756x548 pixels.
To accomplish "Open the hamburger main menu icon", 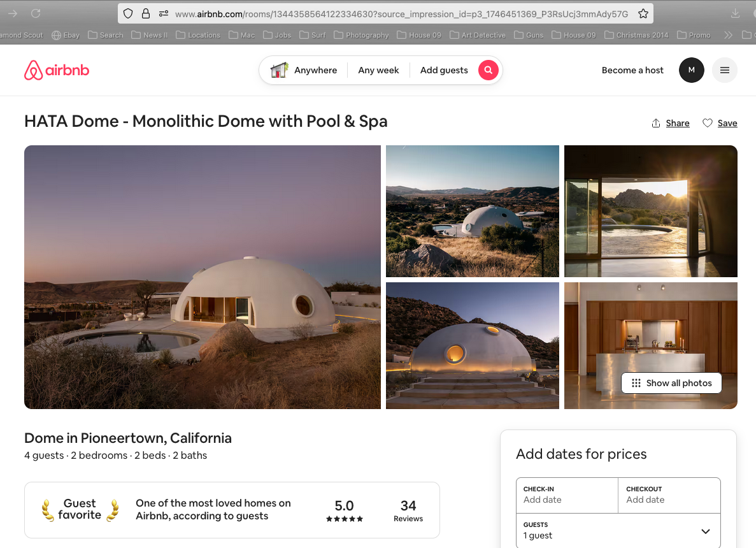I will click(724, 70).
